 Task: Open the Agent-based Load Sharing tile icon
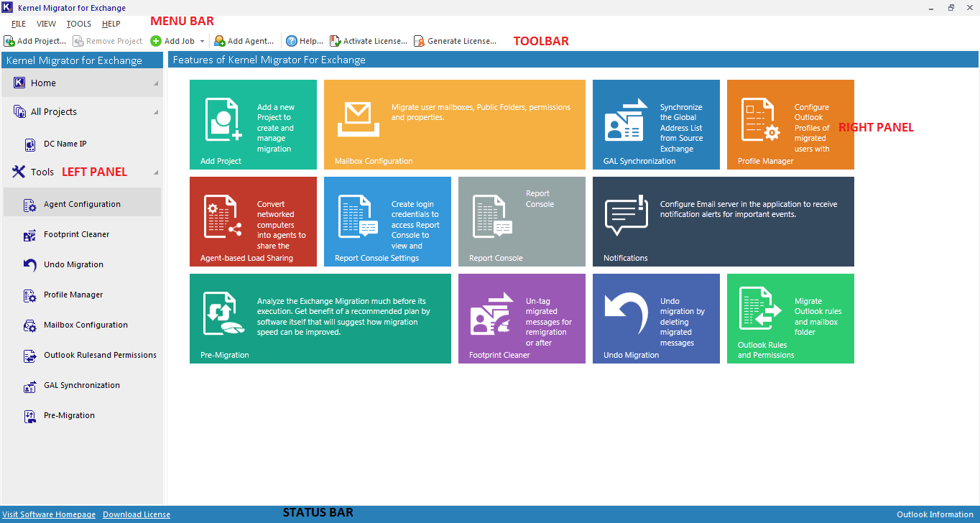pyautogui.click(x=223, y=216)
